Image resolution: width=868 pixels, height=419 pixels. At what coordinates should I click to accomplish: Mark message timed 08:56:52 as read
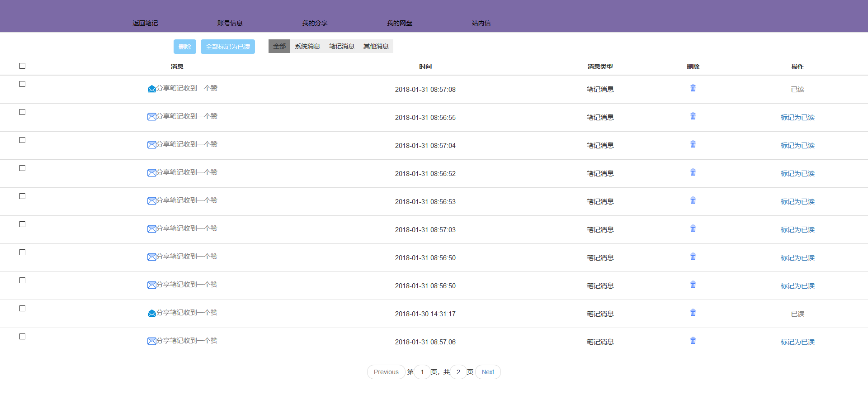point(797,173)
